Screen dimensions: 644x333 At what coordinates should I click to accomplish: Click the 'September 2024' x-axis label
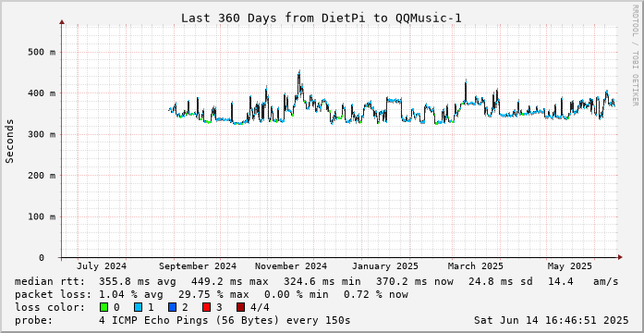point(198,266)
